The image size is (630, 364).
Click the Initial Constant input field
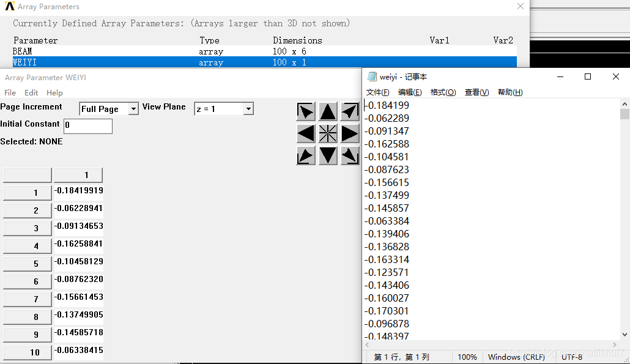[88, 126]
